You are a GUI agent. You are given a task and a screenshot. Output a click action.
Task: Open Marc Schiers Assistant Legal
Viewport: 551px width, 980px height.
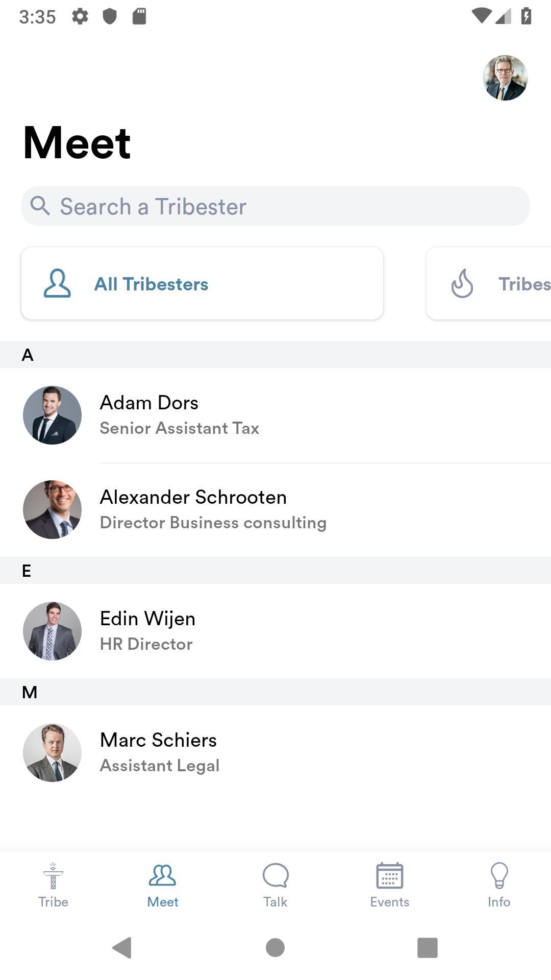pos(275,752)
